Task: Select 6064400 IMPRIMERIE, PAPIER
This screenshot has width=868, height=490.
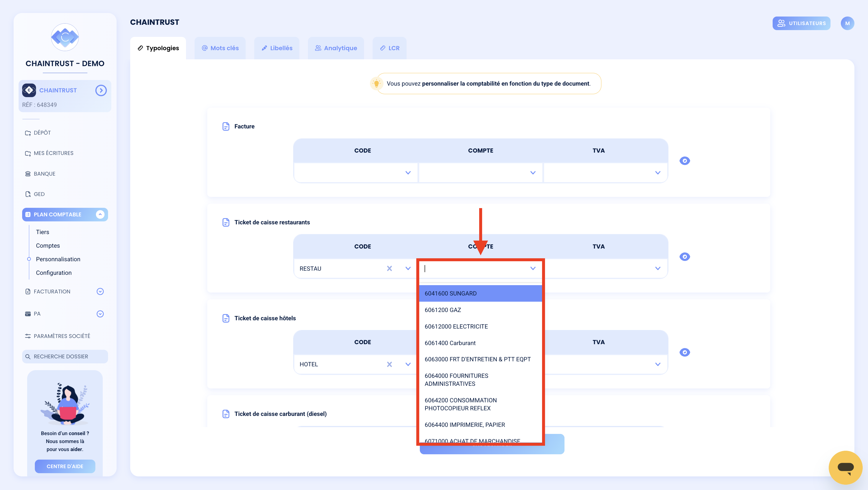Action: pyautogui.click(x=481, y=425)
